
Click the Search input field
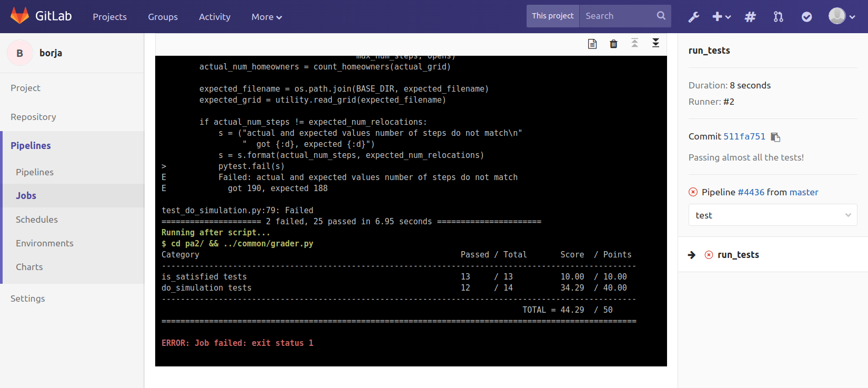pyautogui.click(x=618, y=16)
